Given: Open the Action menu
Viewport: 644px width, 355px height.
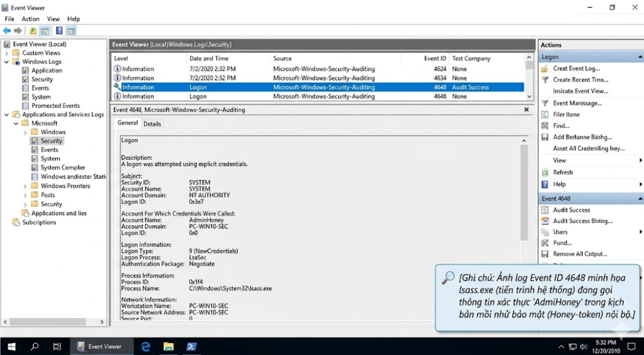Looking at the screenshot, I should click(31, 19).
